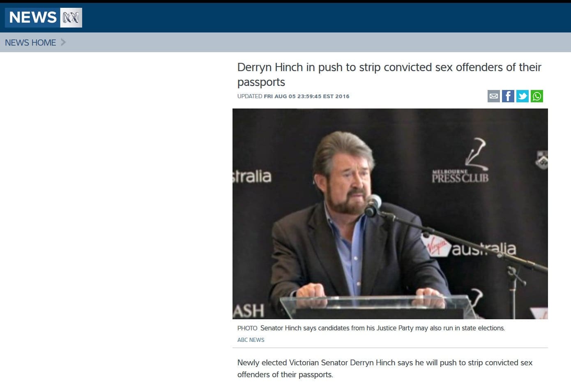Click the chevron arrow beside NEWS HOME
Image resolution: width=571 pixels, height=392 pixels.
coord(63,42)
